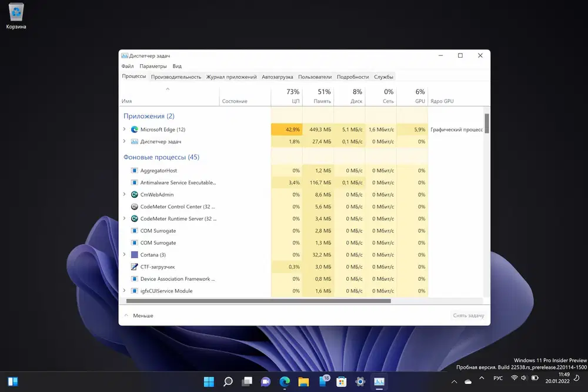588x392 pixels.
Task: Switch to the Производительность tab
Action: point(176,77)
